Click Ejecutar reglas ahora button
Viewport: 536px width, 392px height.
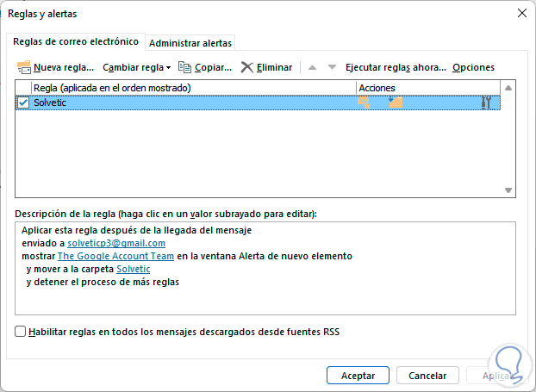(x=396, y=66)
